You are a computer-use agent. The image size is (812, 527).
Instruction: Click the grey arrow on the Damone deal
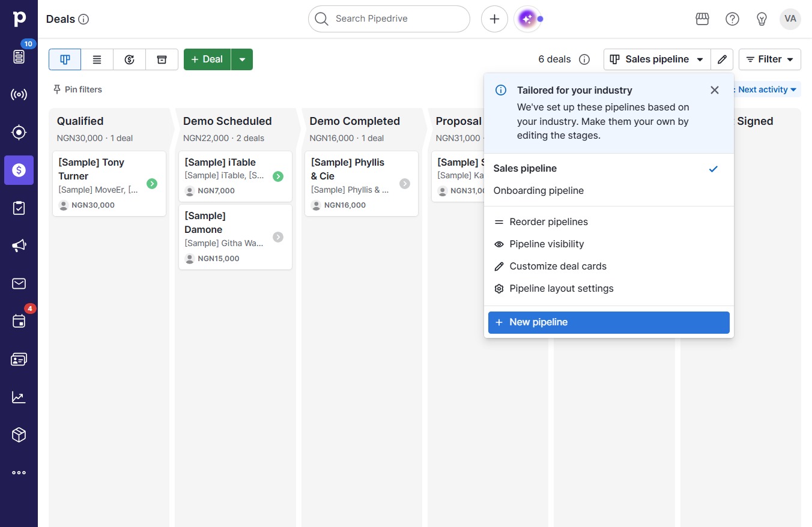click(278, 237)
